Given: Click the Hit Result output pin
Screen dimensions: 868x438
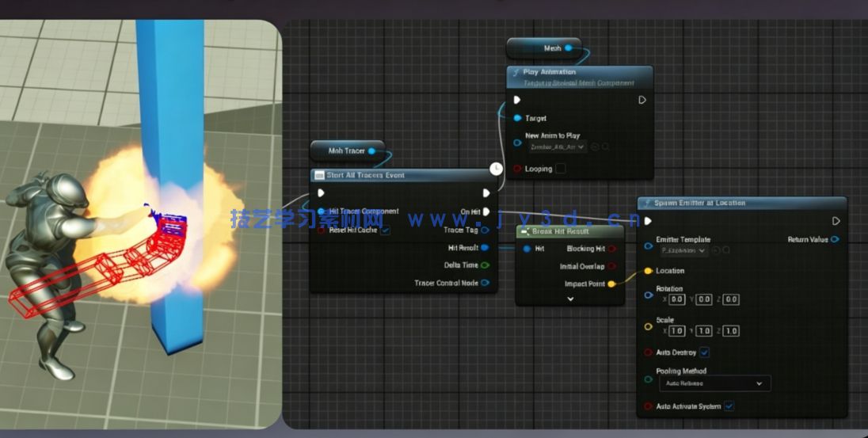Looking at the screenshot, I should pos(485,248).
